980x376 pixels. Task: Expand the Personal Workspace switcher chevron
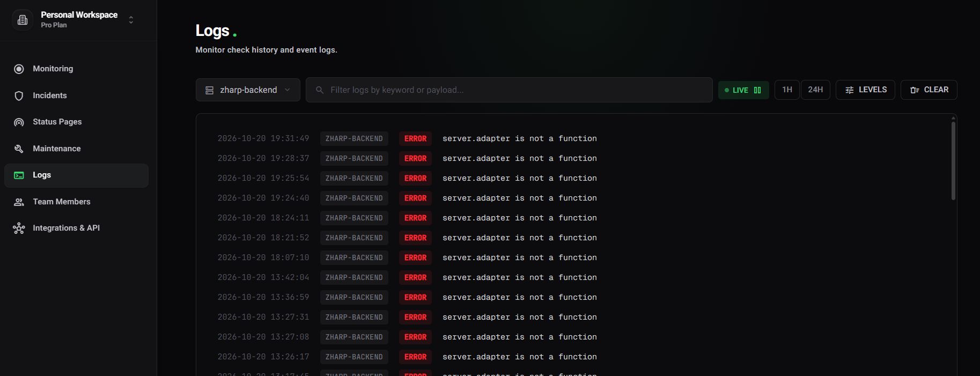(x=131, y=20)
